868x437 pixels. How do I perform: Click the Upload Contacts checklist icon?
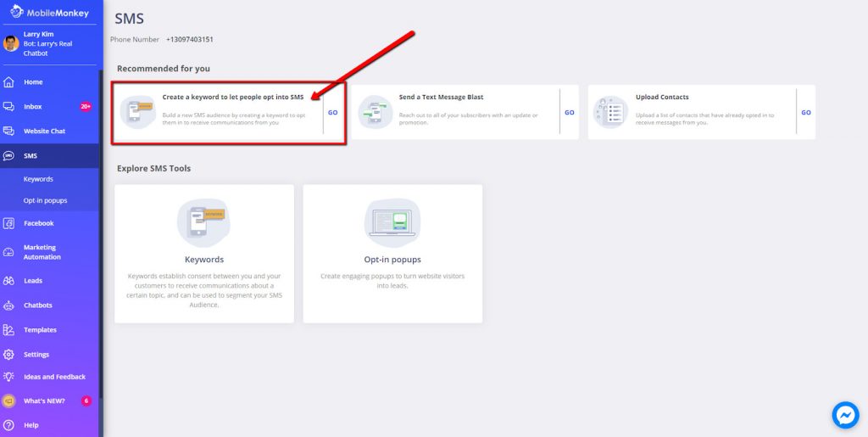tap(611, 113)
